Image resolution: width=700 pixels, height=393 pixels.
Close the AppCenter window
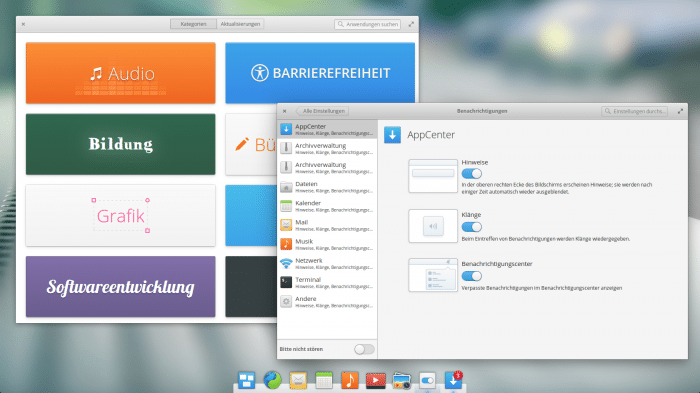click(23, 24)
